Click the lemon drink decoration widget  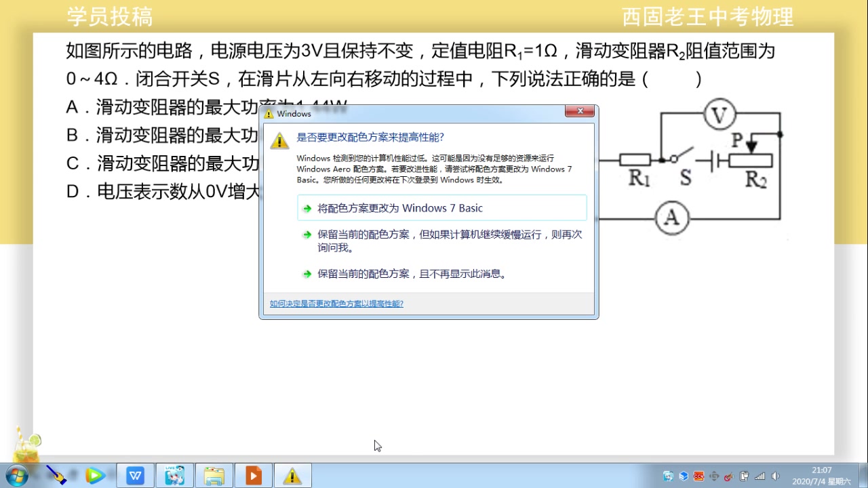pos(26,445)
